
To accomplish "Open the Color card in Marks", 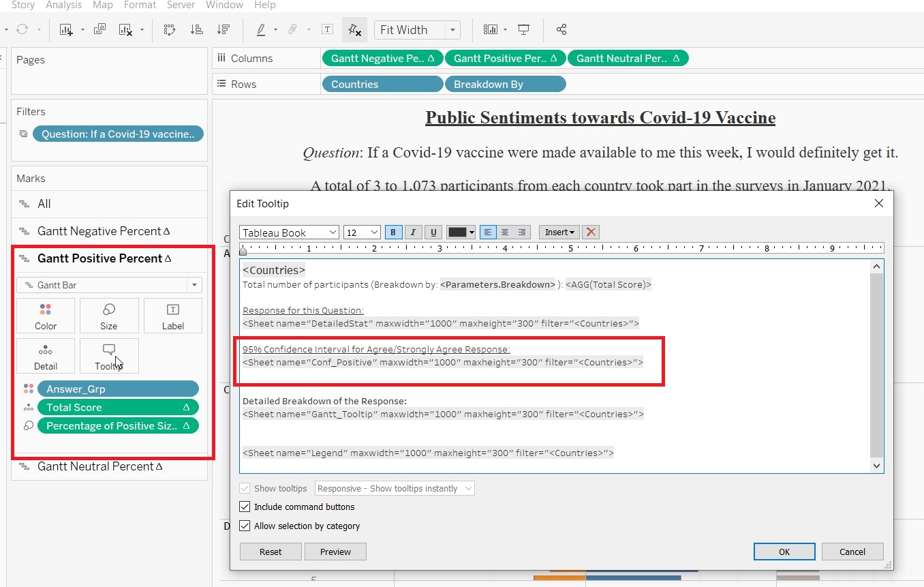I will (x=46, y=316).
